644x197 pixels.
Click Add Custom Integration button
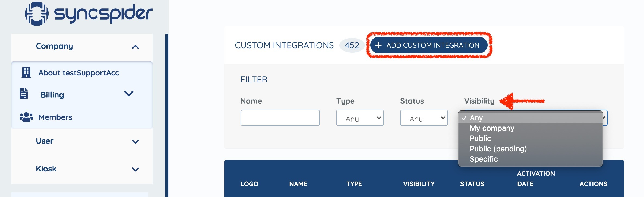pyautogui.click(x=429, y=45)
